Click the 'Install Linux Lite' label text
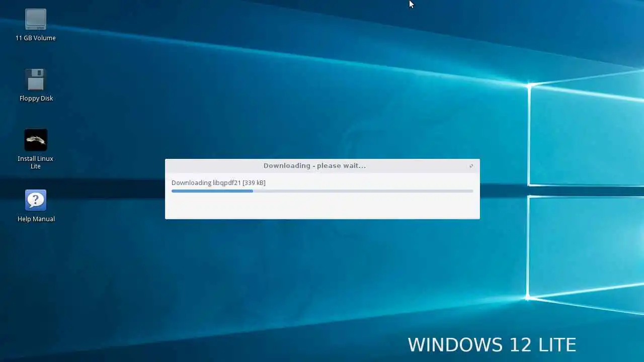The image size is (644, 362). click(36, 162)
